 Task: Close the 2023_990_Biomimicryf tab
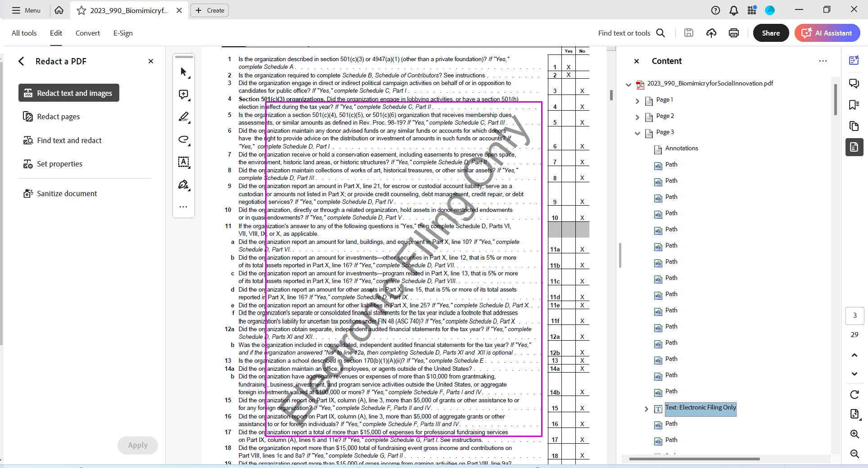click(179, 10)
